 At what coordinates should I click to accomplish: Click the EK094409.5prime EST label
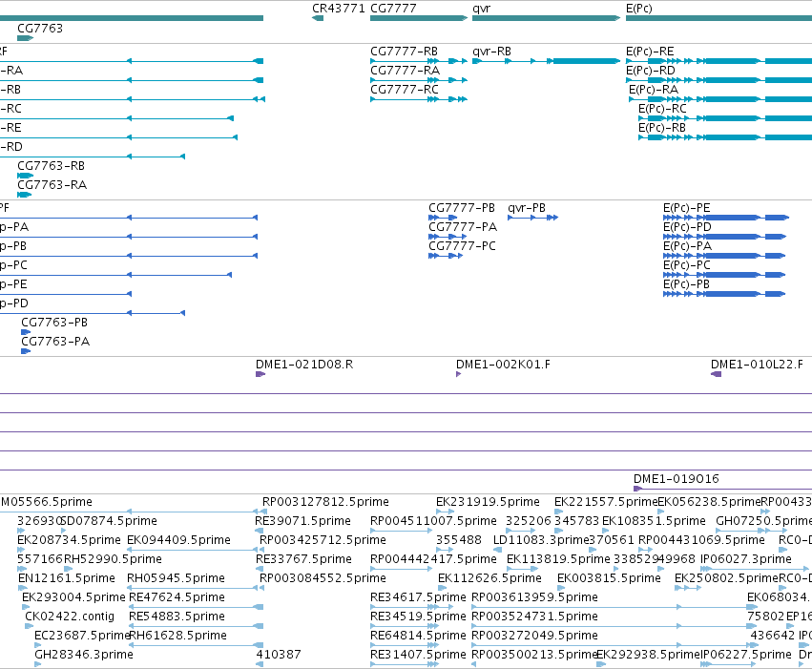pos(178,540)
